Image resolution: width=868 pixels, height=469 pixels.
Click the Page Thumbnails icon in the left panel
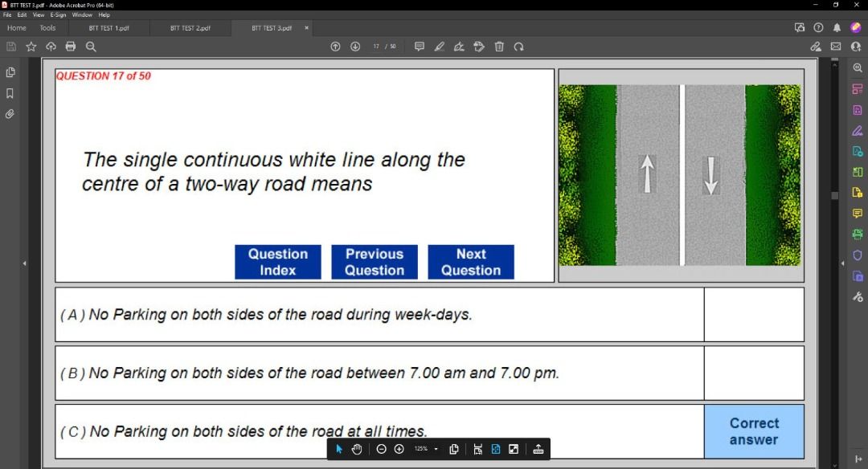point(10,71)
